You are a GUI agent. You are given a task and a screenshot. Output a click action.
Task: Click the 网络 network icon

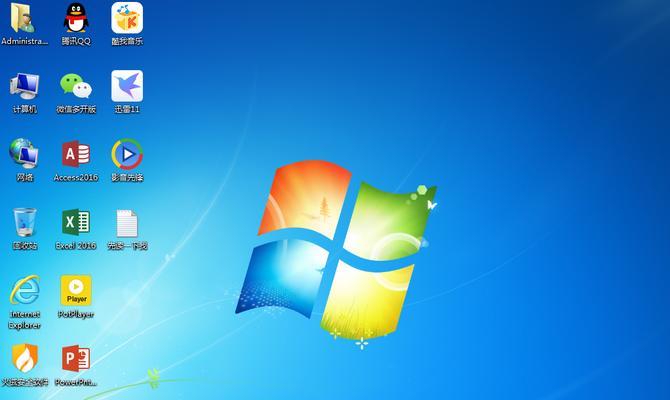coord(24,154)
